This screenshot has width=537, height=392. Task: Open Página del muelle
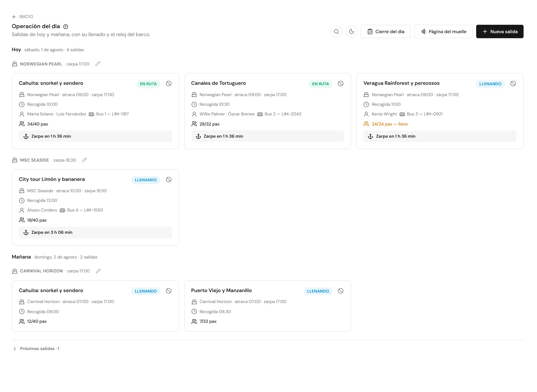pos(443,31)
